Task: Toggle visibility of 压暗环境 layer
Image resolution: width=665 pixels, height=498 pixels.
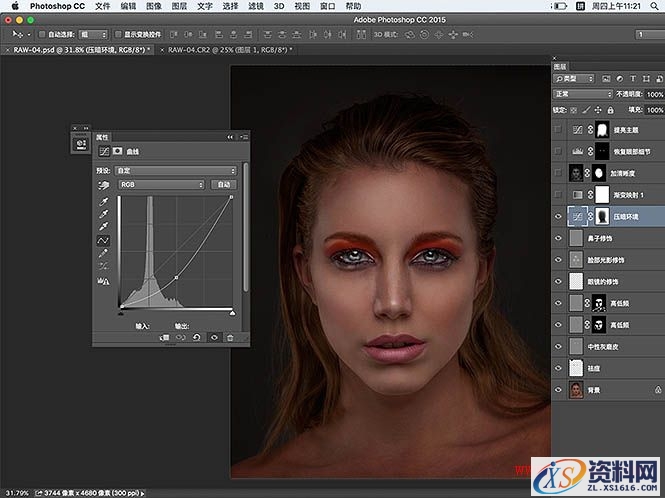Action: coord(558,216)
